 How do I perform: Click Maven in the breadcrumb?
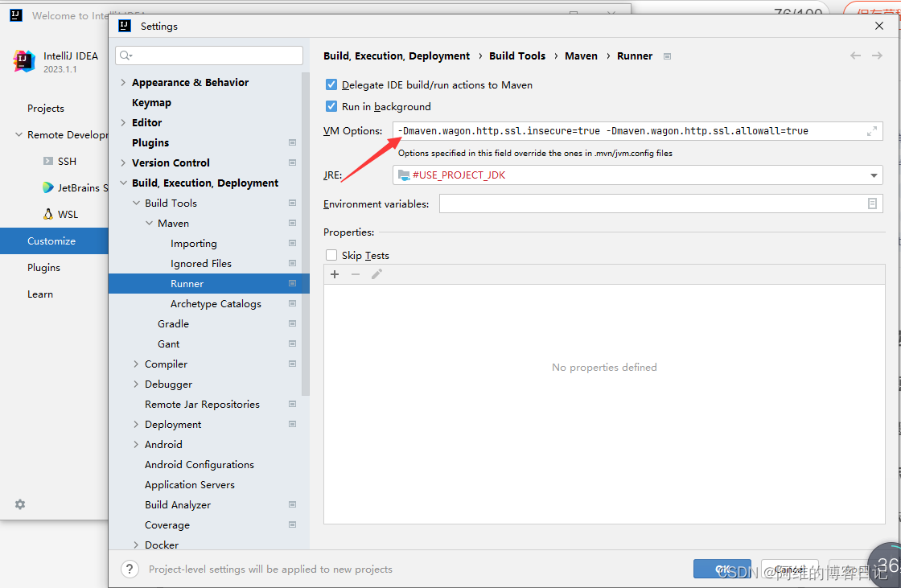(x=581, y=56)
